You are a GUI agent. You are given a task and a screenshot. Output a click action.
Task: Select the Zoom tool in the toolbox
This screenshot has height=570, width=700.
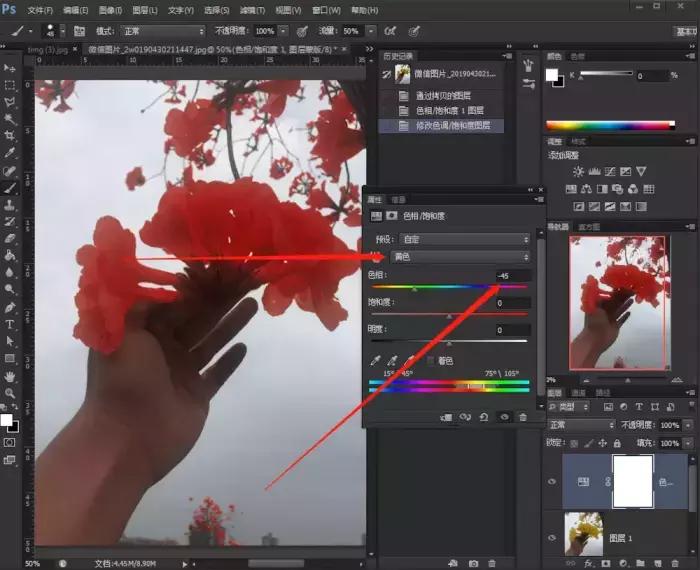9,393
